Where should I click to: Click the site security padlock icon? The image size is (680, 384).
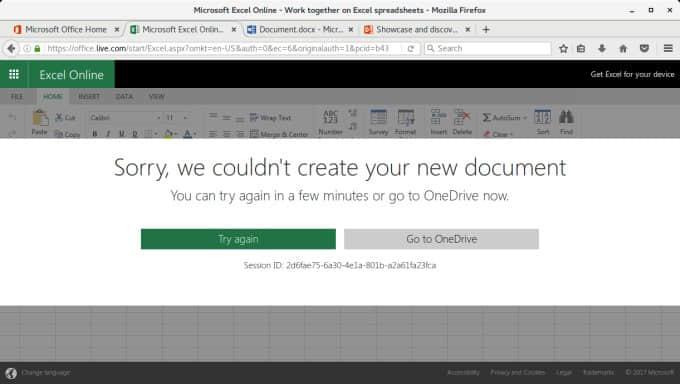tap(37, 48)
